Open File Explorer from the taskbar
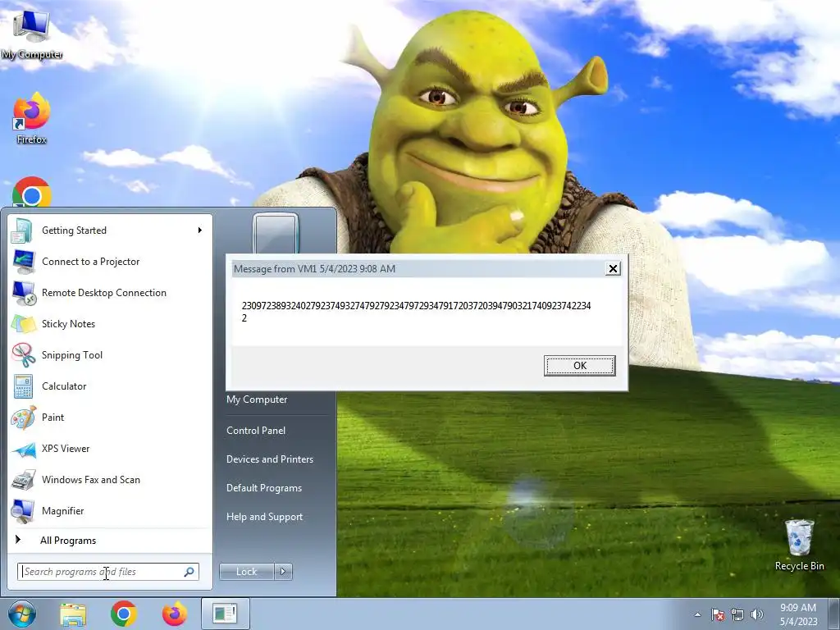Viewport: 840px width, 630px height. click(x=73, y=614)
